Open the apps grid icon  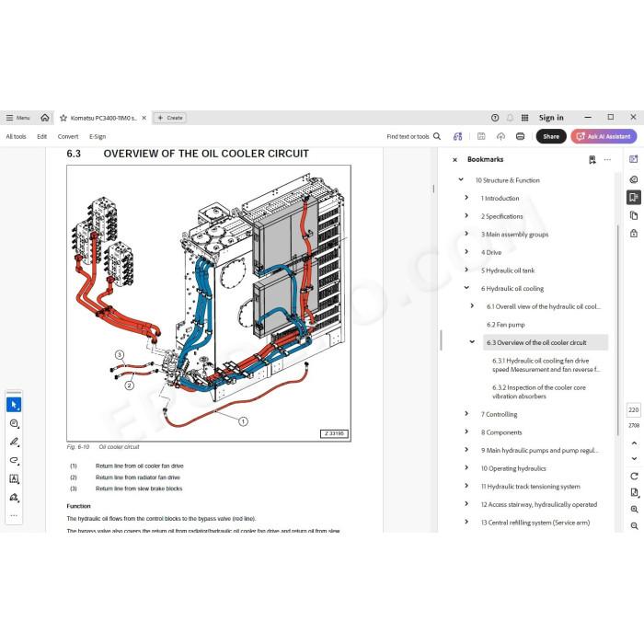[x=524, y=118]
